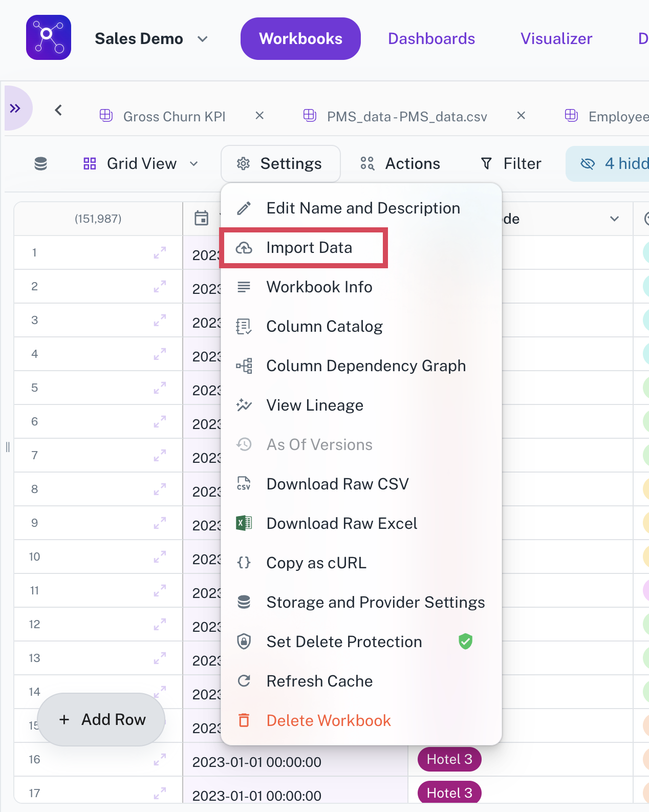The width and height of the screenshot is (649, 812).
Task: Toggle the 4 hidden columns button
Action: tap(608, 164)
